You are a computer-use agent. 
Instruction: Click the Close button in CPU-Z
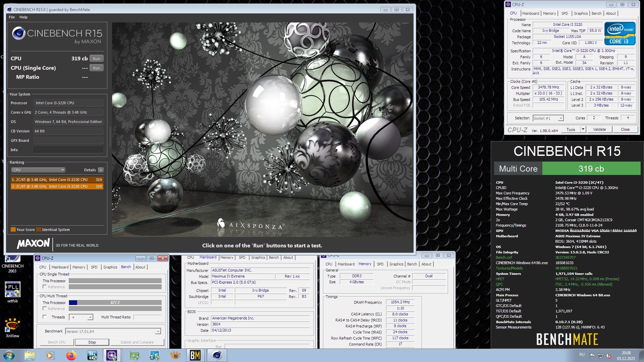point(625,129)
